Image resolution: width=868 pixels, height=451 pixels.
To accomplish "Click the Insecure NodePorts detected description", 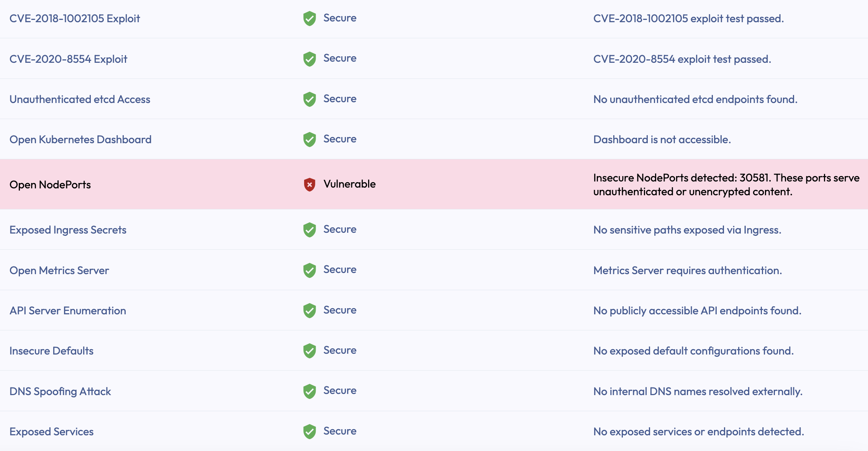I will pyautogui.click(x=726, y=185).
